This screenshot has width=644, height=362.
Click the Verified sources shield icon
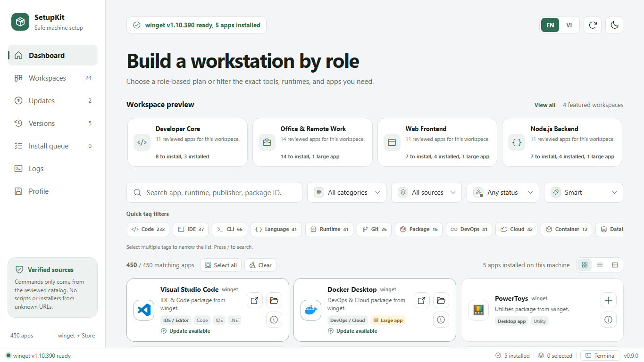tap(19, 270)
